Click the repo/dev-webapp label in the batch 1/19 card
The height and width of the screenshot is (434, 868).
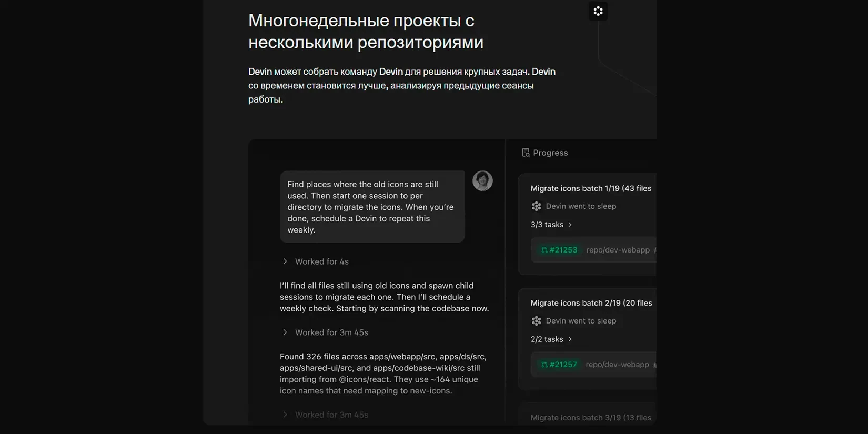click(618, 250)
